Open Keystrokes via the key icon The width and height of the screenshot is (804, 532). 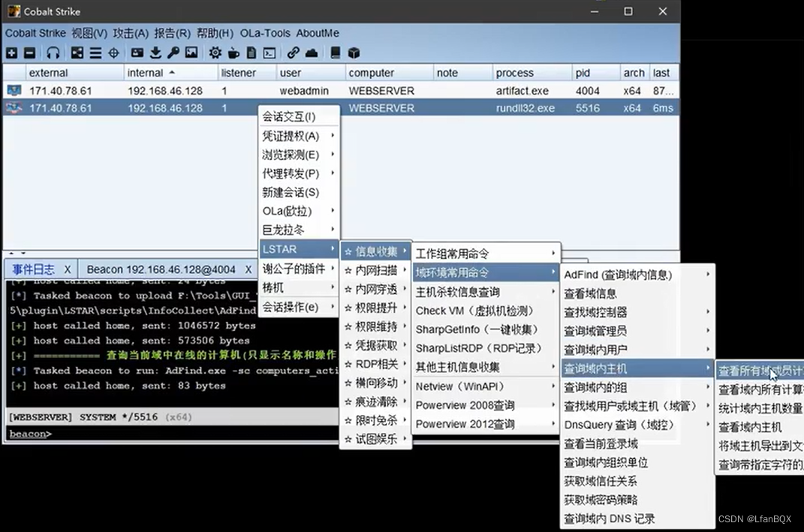[x=173, y=53]
